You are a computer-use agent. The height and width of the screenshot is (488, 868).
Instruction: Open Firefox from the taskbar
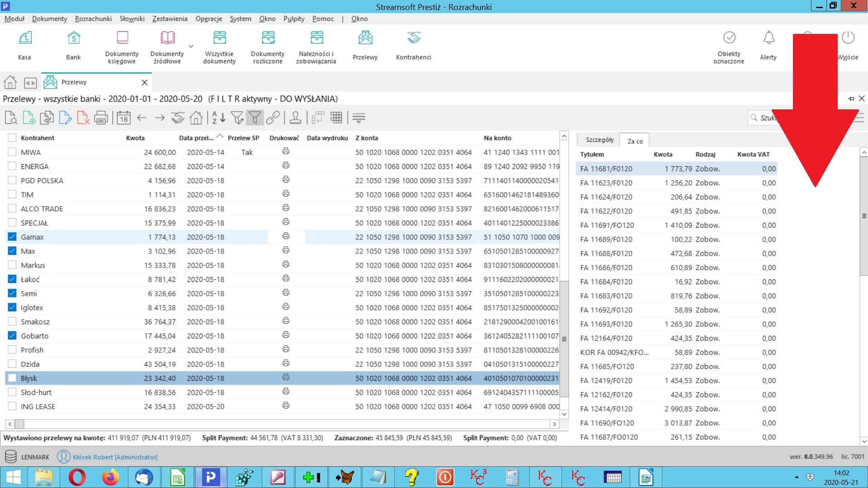tap(110, 477)
